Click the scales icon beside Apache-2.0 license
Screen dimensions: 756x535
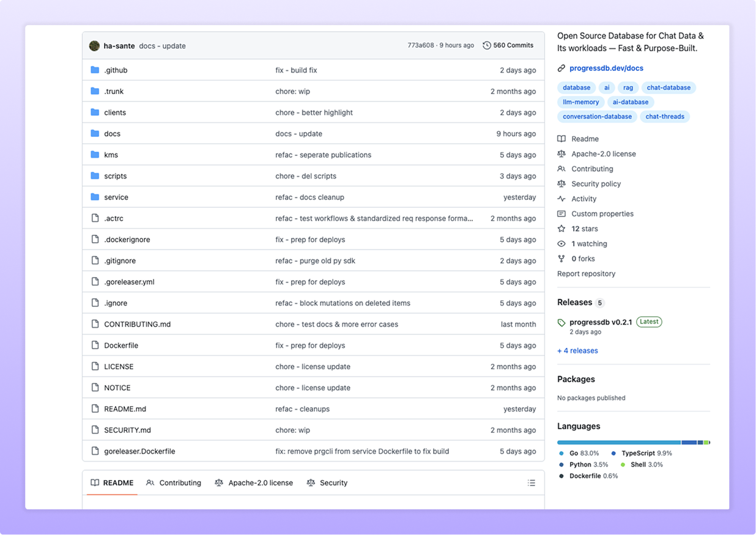pos(561,153)
